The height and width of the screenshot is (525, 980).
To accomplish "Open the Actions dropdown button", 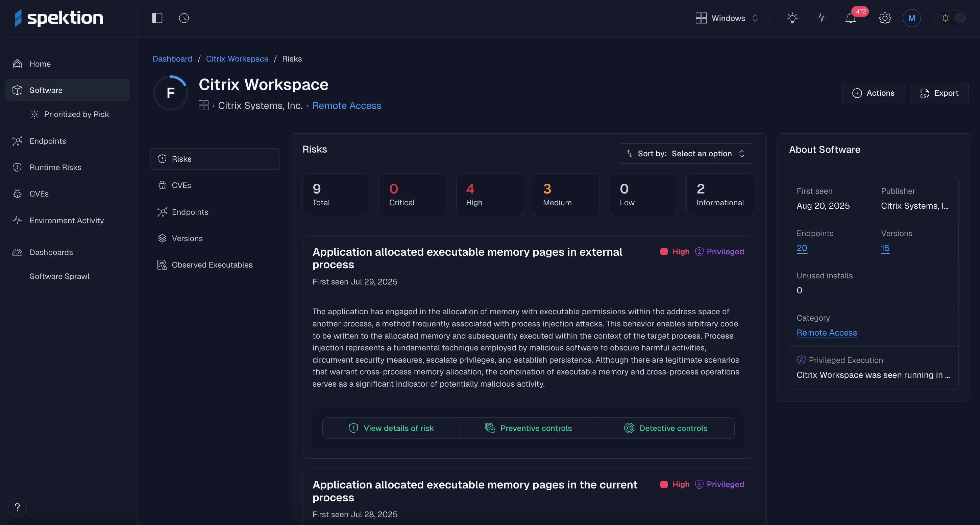I will tap(873, 93).
